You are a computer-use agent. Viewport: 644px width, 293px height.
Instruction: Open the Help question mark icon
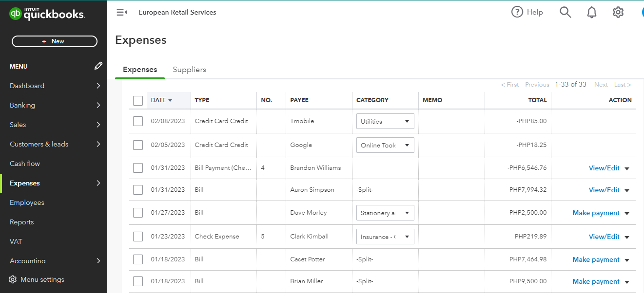(x=517, y=12)
